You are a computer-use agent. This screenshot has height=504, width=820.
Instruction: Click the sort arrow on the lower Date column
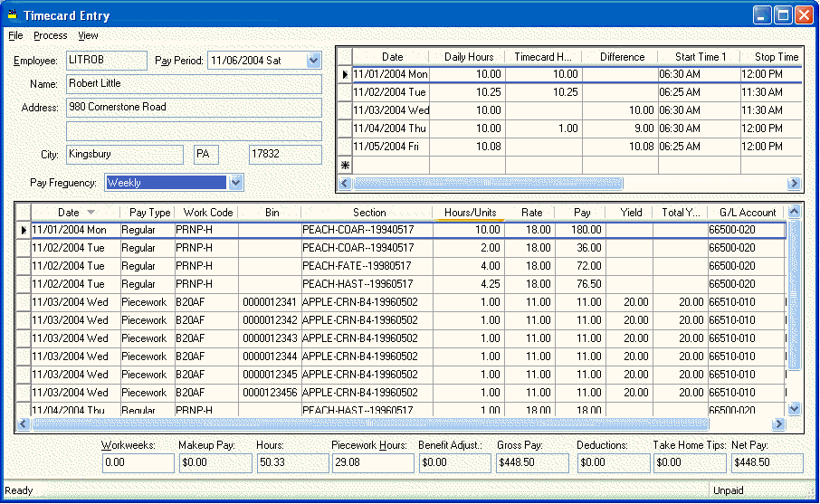coord(91,213)
